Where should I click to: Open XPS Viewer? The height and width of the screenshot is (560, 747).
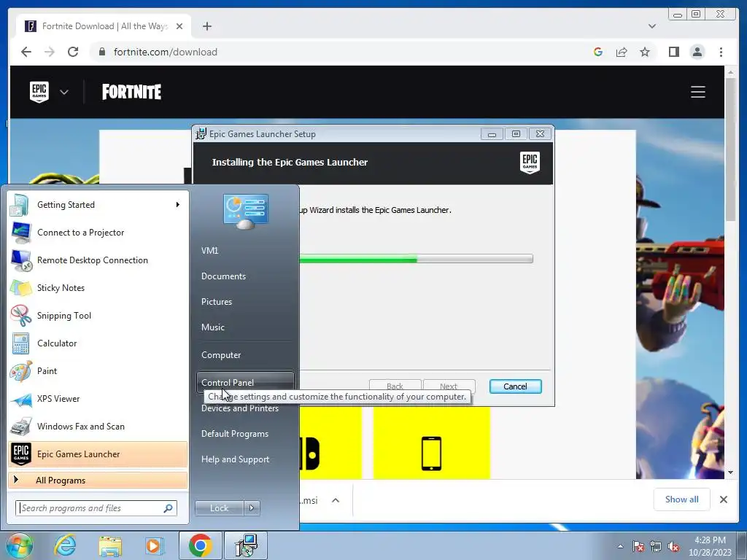[x=98, y=399]
